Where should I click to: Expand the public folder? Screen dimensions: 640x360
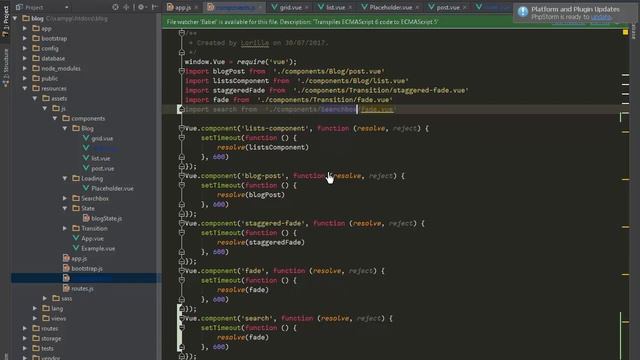(25, 78)
